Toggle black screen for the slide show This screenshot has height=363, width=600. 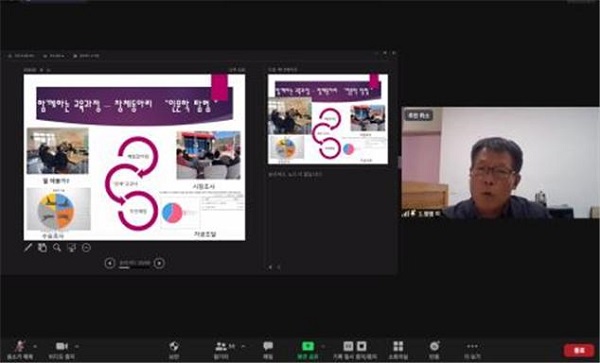(x=72, y=247)
